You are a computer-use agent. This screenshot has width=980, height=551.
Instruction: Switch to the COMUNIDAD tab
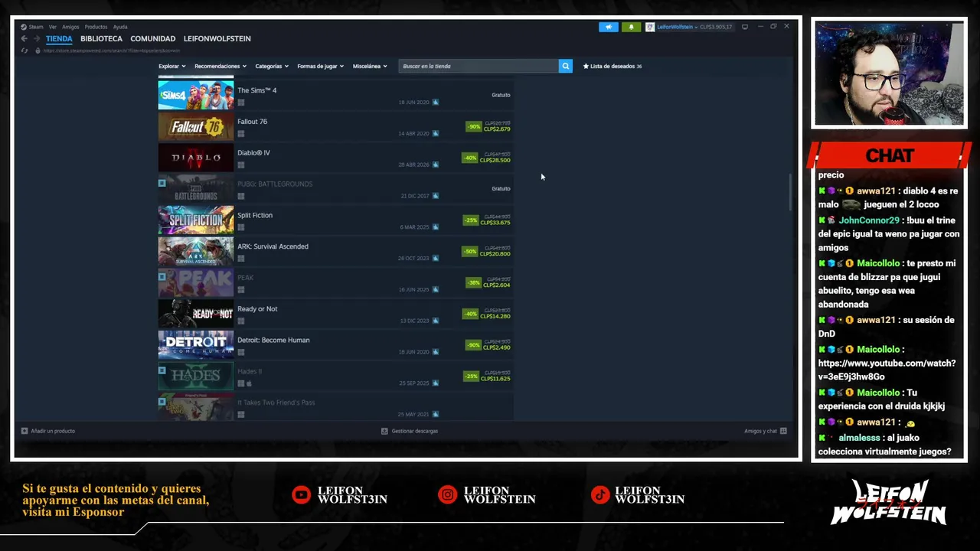[152, 38]
